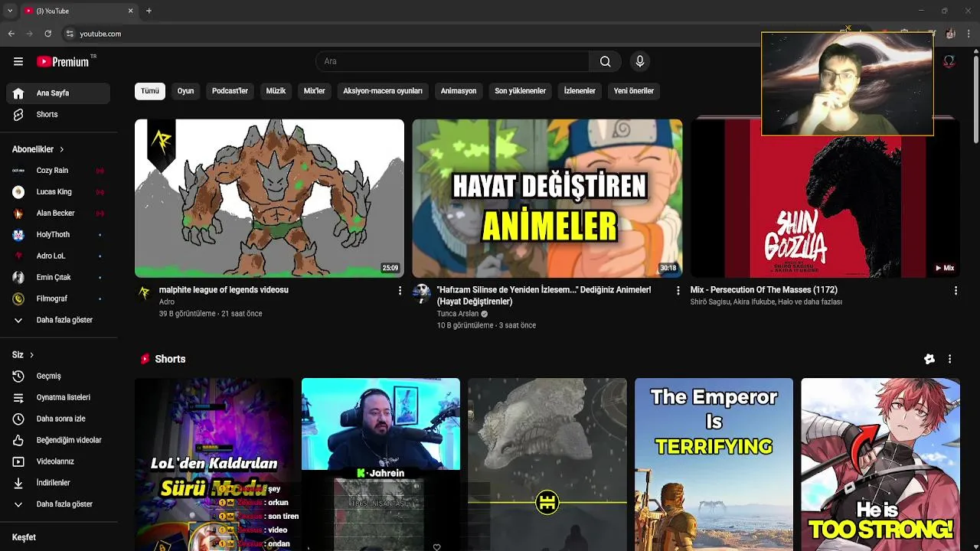980x551 pixels.
Task: Open the browser tab search dropdown
Action: click(x=9, y=11)
